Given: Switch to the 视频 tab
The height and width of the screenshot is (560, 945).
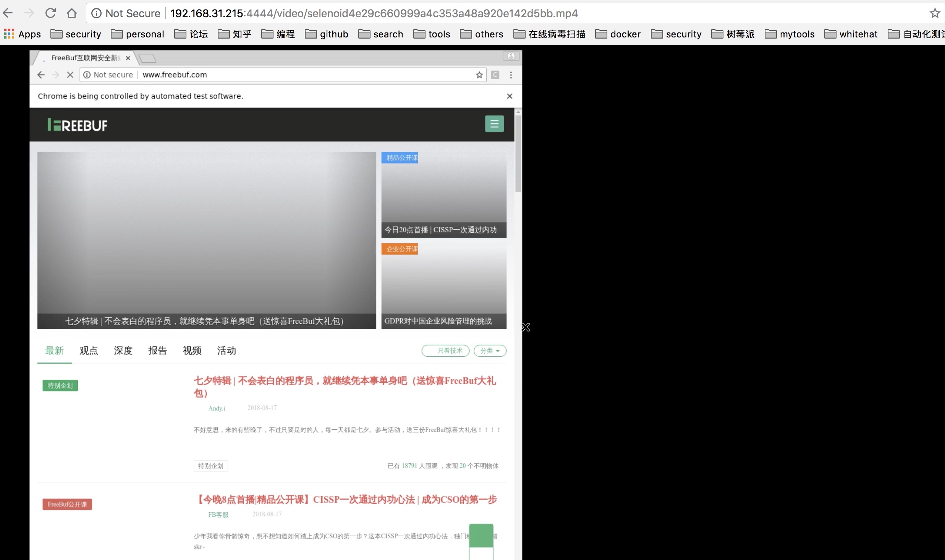Looking at the screenshot, I should [192, 351].
